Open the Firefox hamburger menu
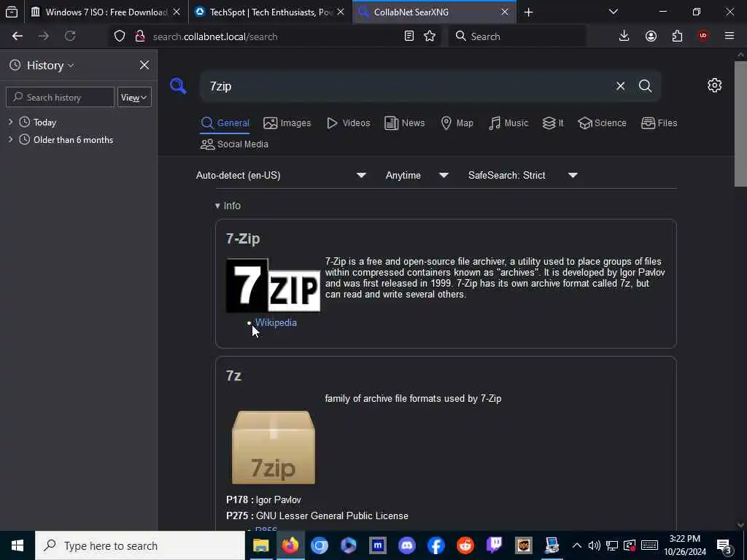 coord(729,36)
